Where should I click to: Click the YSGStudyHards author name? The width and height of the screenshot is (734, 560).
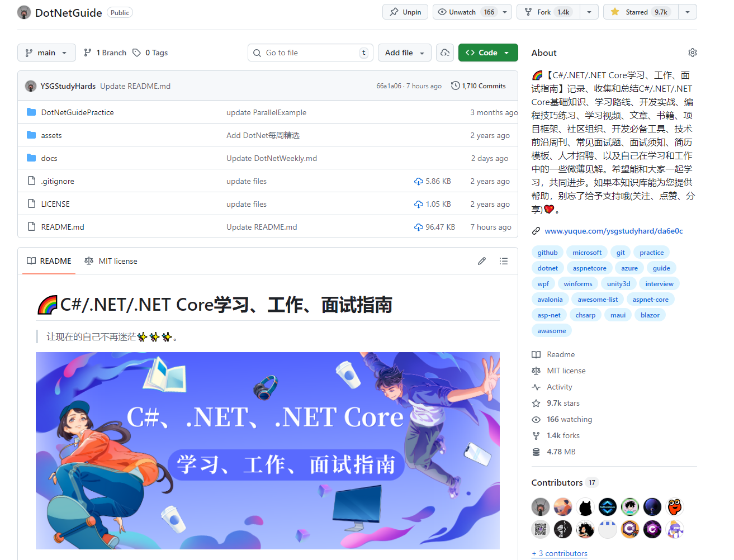pos(68,86)
